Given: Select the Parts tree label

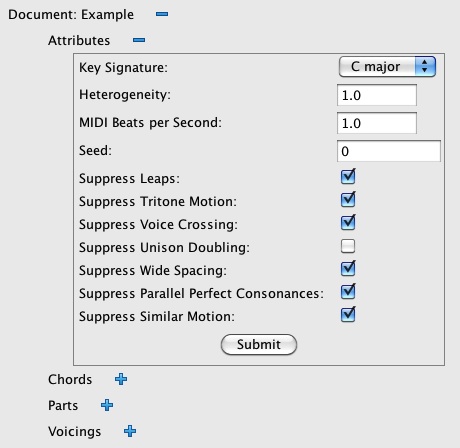Looking at the screenshot, I should click(63, 405).
